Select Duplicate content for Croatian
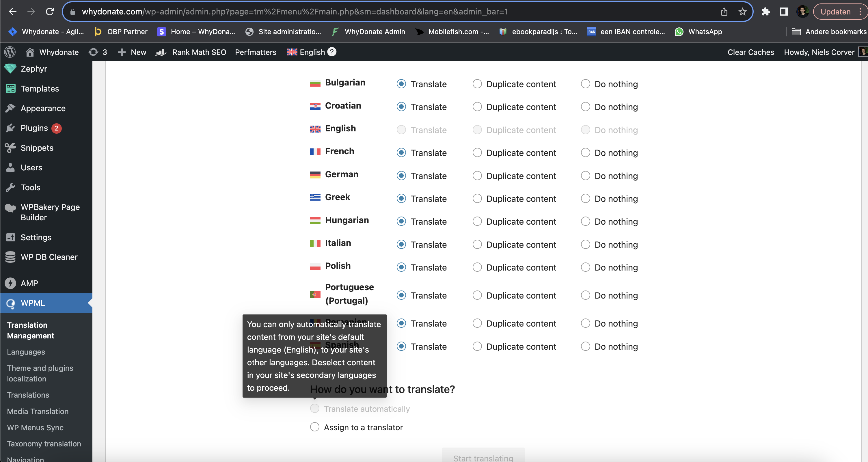This screenshot has height=462, width=868. [x=477, y=107]
